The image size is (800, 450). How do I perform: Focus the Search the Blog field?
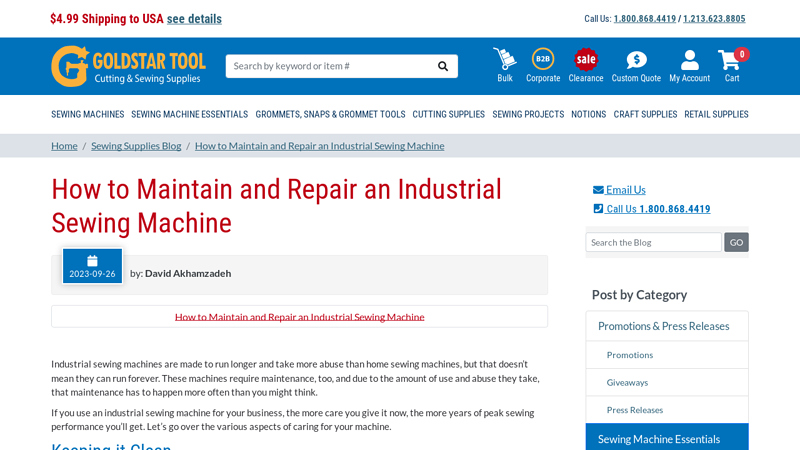[x=654, y=242]
